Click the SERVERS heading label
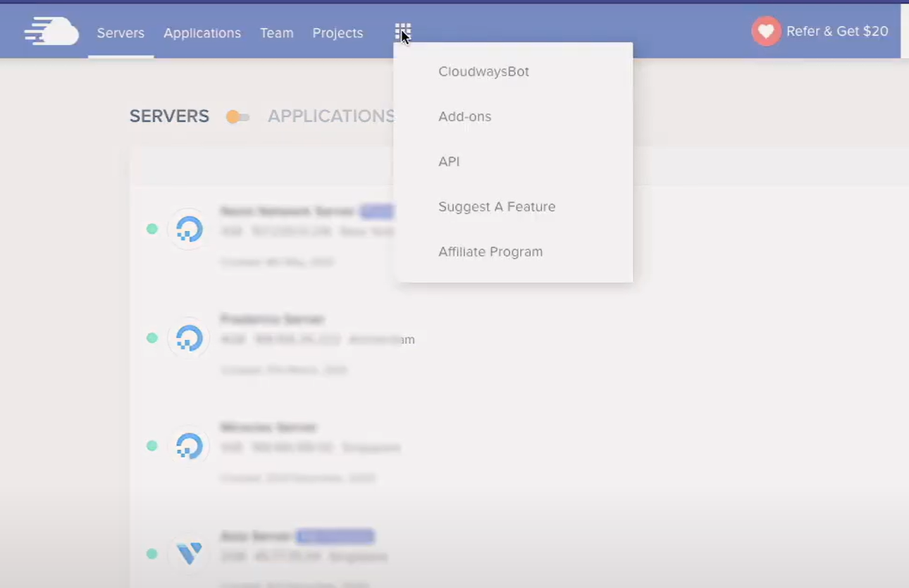 tap(169, 116)
